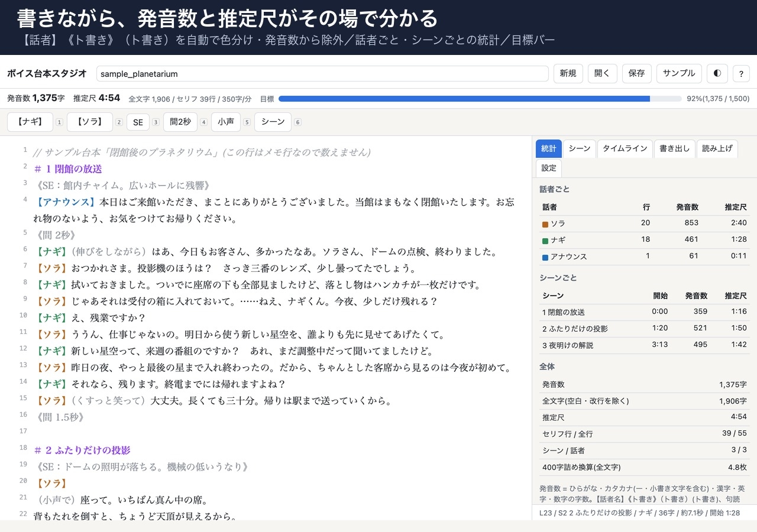Click the セリフ行 / 全行 row
757x532 pixels.
(645, 434)
